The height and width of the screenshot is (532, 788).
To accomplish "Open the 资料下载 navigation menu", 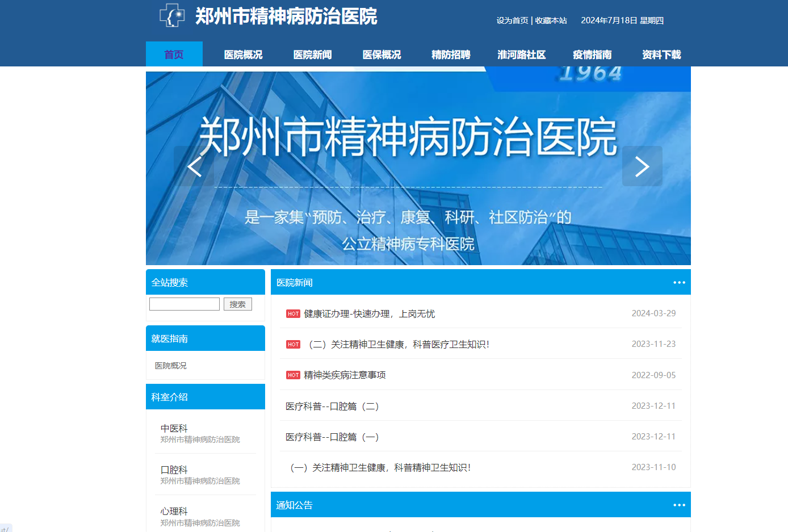I will [661, 55].
